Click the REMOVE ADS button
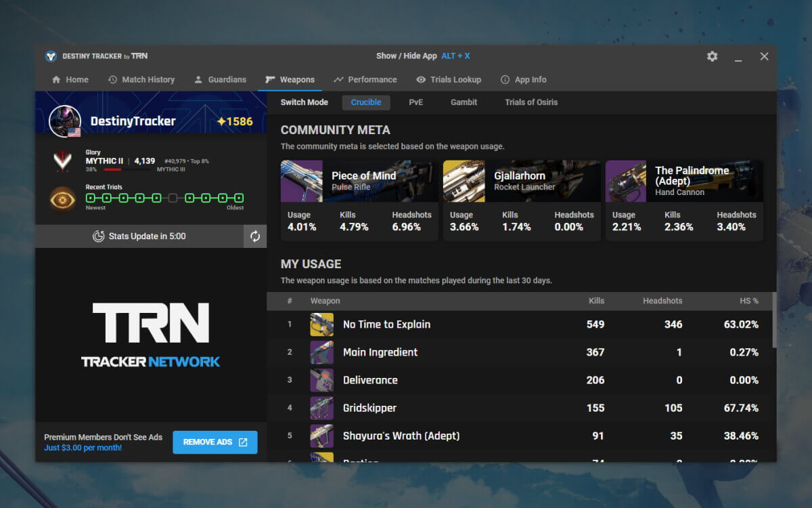This screenshot has width=812, height=508. pos(215,442)
